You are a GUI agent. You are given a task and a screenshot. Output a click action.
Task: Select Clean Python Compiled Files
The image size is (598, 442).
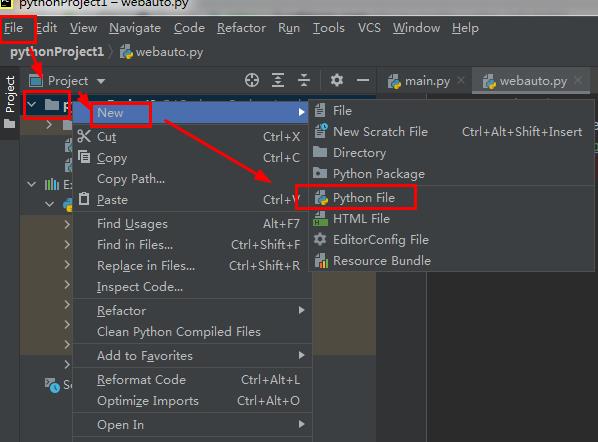(191, 332)
